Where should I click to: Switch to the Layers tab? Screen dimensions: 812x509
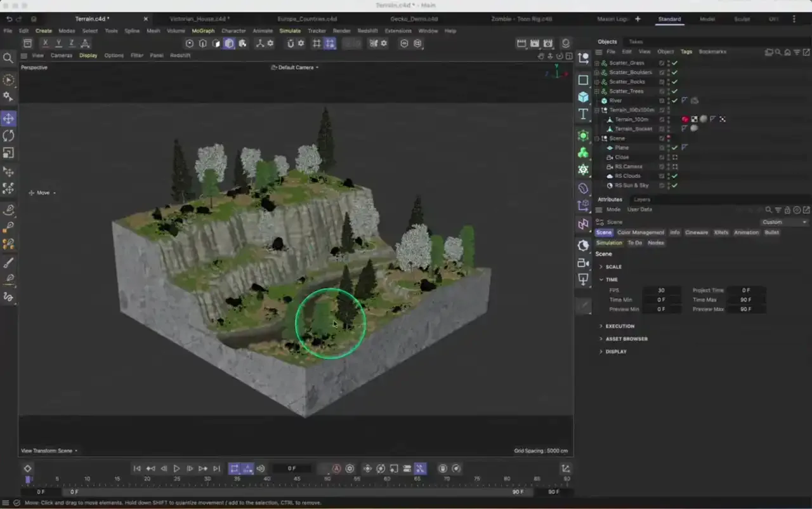642,199
